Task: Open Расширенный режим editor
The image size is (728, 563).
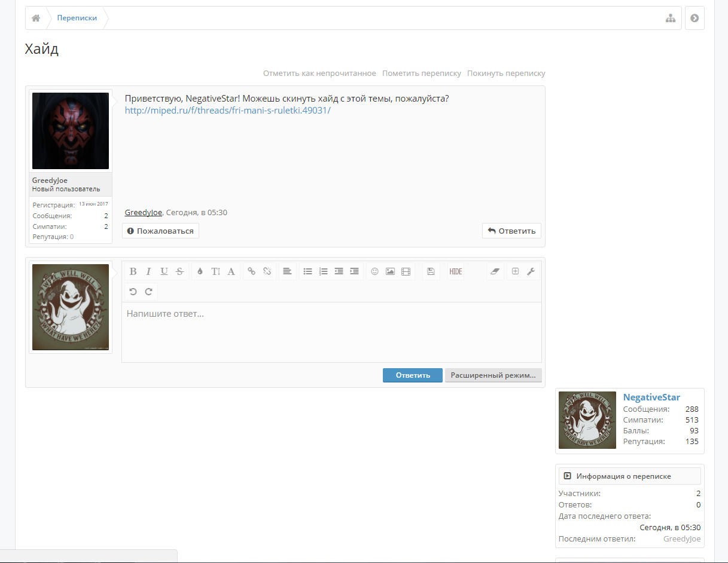Action: point(494,375)
